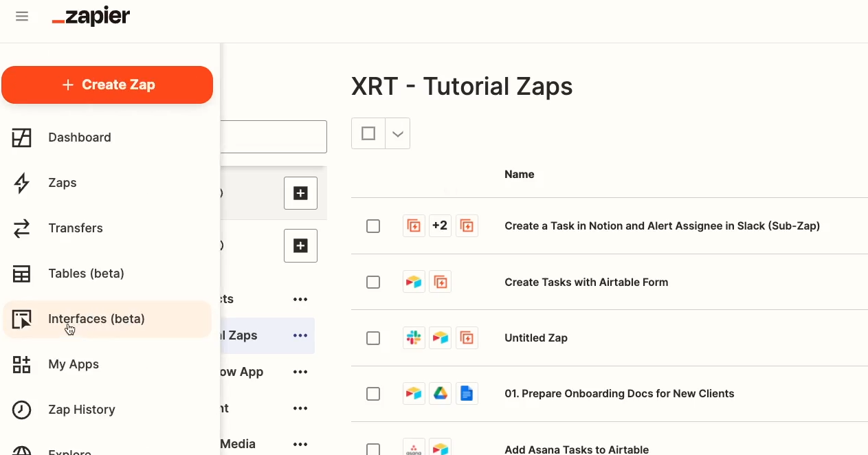Check the Prepare Onboarding Docs row checkbox
Screen dimensions: 868x455
pos(373,394)
